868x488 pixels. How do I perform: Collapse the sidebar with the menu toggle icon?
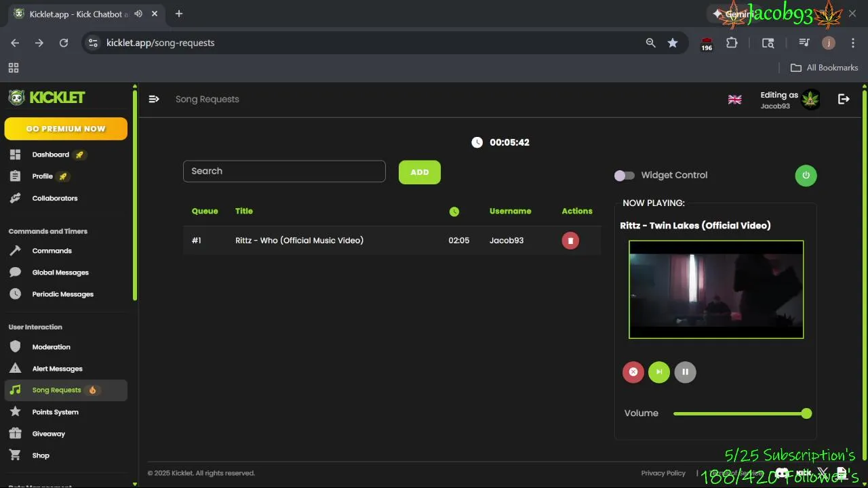point(154,99)
